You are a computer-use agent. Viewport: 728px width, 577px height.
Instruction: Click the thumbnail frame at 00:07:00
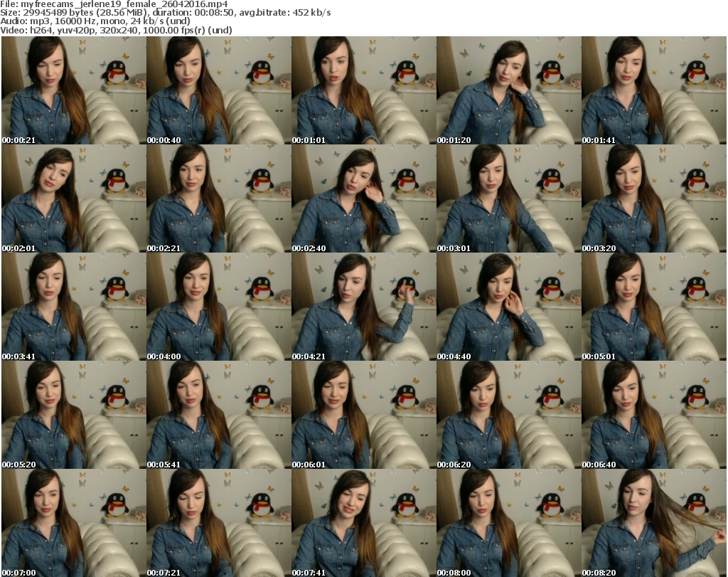pos(74,523)
